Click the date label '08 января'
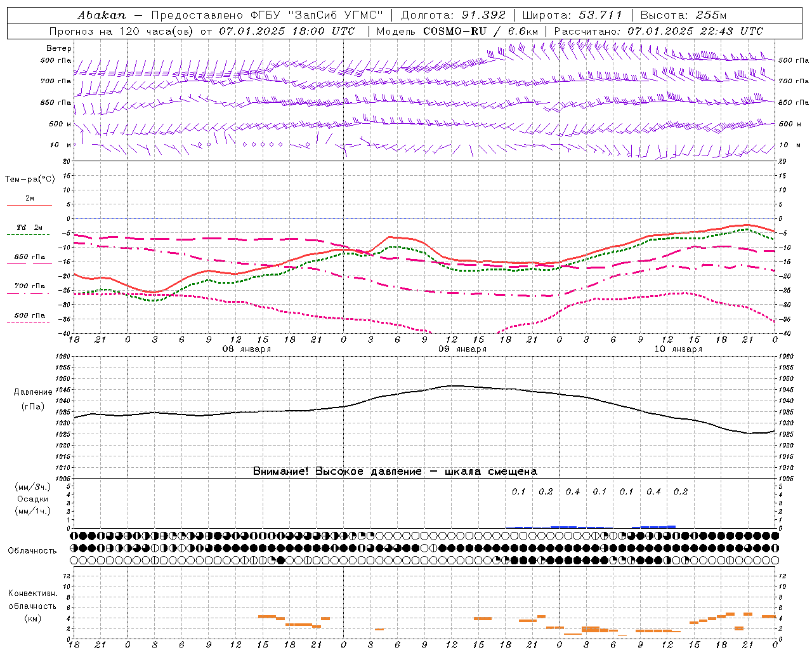Viewport: 812px width, 650px height. 246,349
